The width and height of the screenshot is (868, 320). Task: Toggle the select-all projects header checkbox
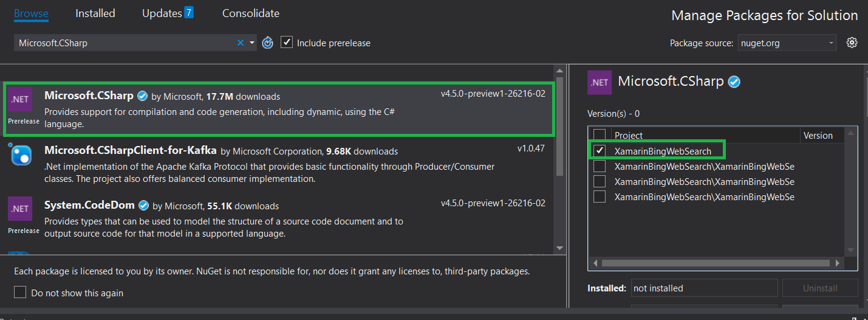click(x=600, y=135)
